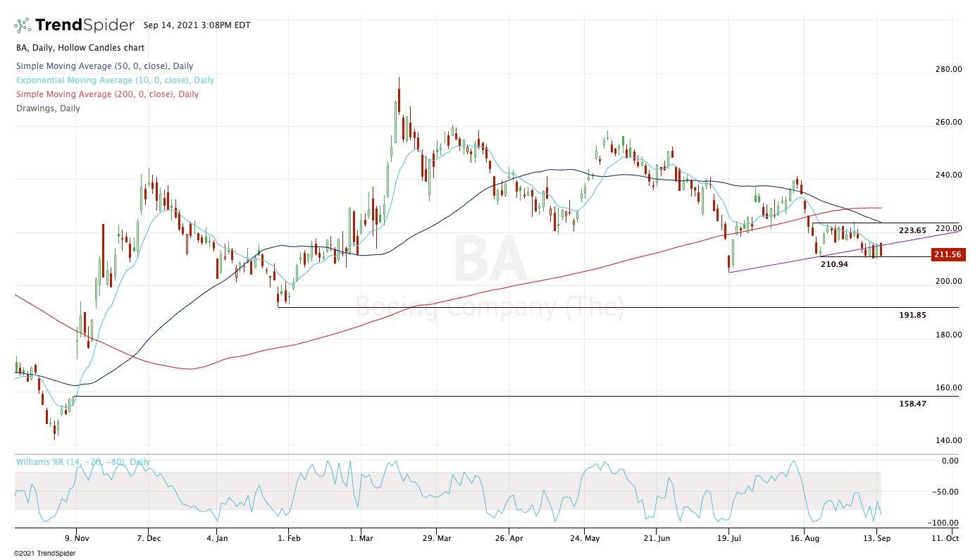
Task: Select the 210.94 support level label
Action: pos(834,264)
